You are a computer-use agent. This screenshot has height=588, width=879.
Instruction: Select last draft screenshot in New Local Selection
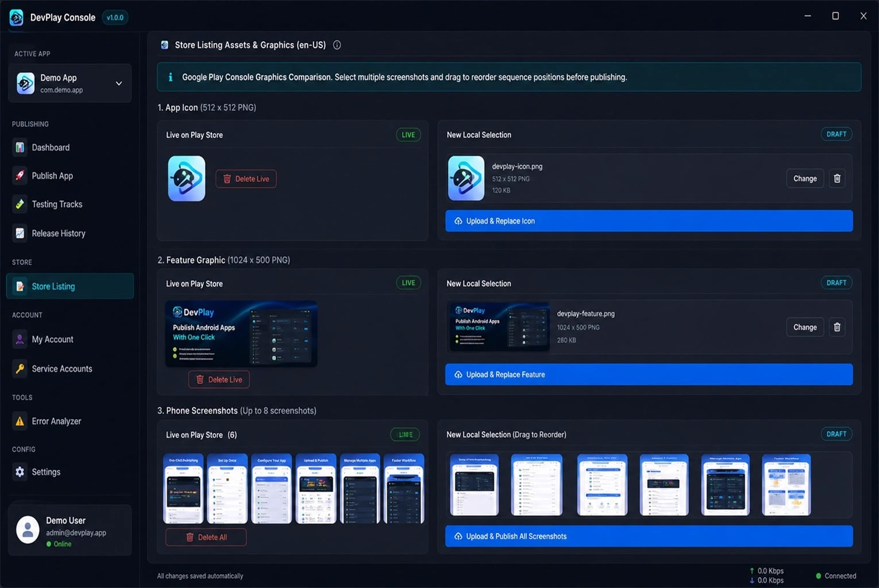coord(787,485)
